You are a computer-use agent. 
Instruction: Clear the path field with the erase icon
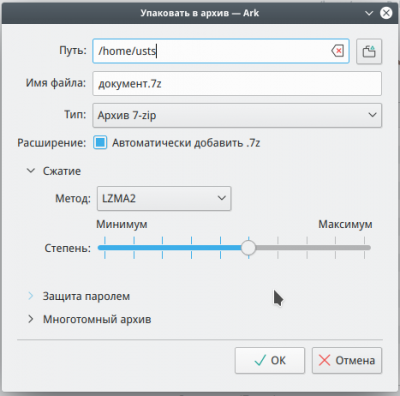[338, 51]
